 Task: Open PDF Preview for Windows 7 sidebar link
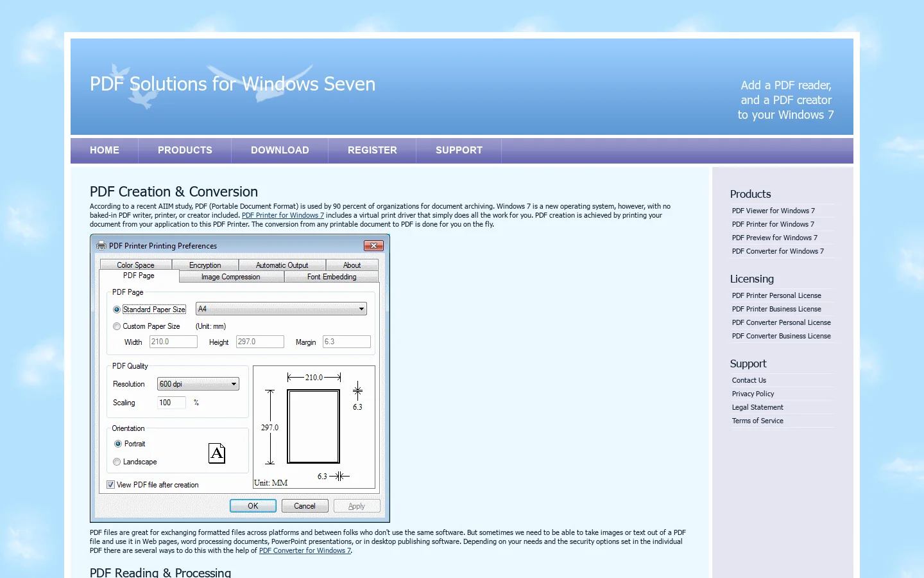(x=774, y=238)
